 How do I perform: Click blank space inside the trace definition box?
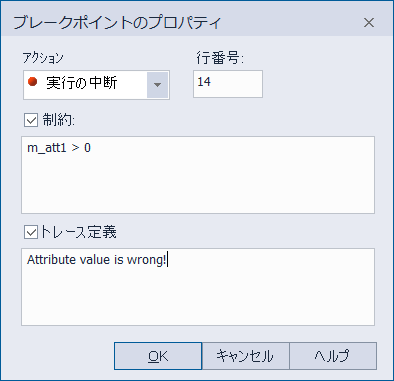pyautogui.click(x=200, y=297)
